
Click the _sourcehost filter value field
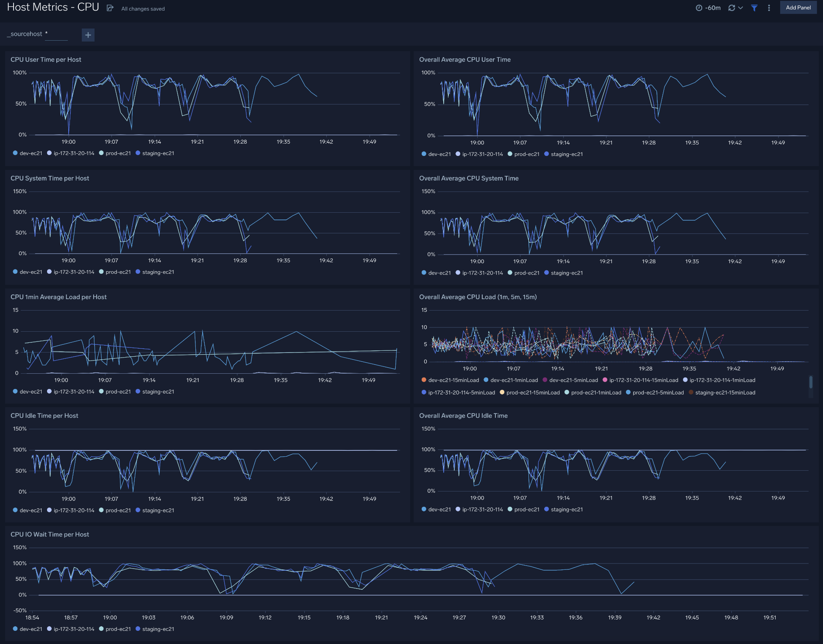56,34
